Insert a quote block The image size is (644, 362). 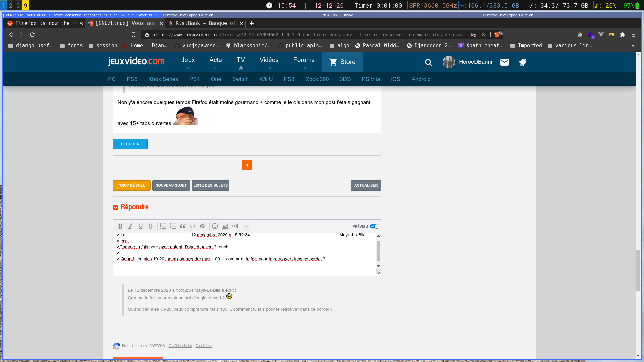coord(183,226)
